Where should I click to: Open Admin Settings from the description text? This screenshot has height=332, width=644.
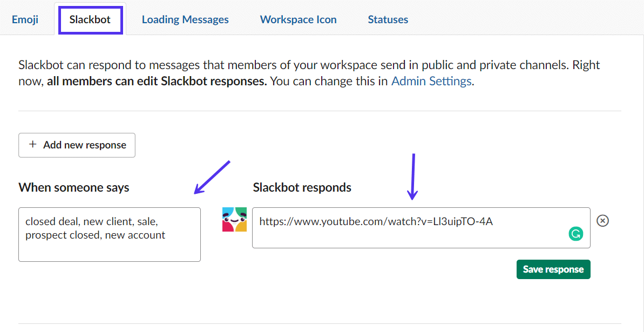pyautogui.click(x=431, y=81)
